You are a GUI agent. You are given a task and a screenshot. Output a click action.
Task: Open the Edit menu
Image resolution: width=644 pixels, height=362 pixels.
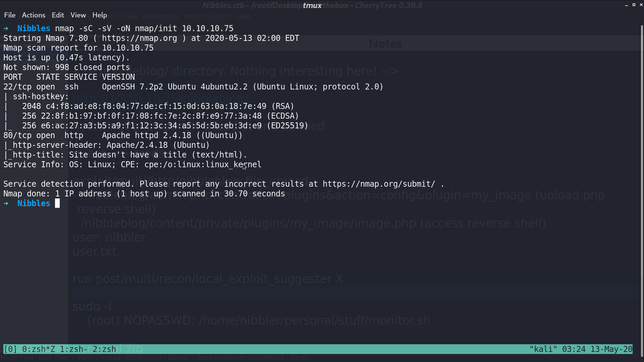click(58, 15)
